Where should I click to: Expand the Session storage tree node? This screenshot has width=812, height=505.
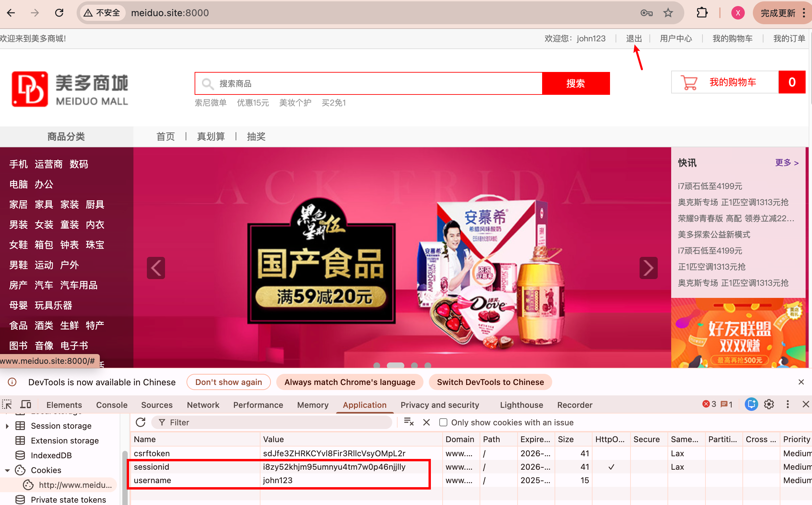point(7,426)
